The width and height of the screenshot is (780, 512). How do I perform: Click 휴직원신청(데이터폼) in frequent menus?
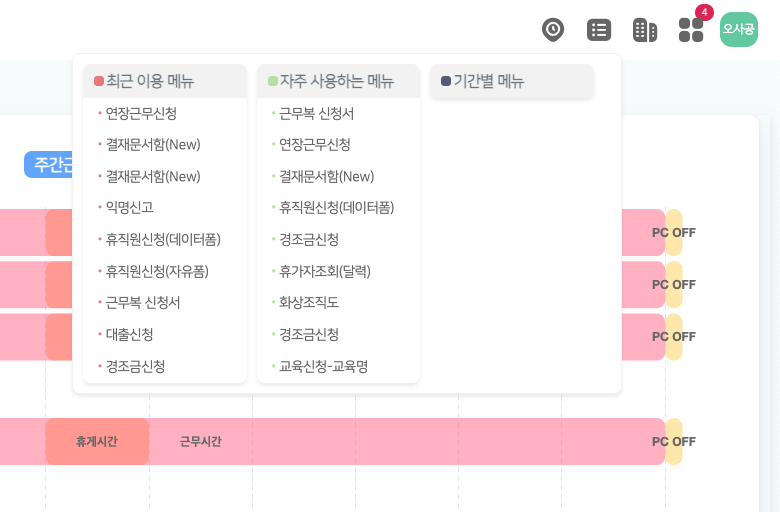point(336,207)
